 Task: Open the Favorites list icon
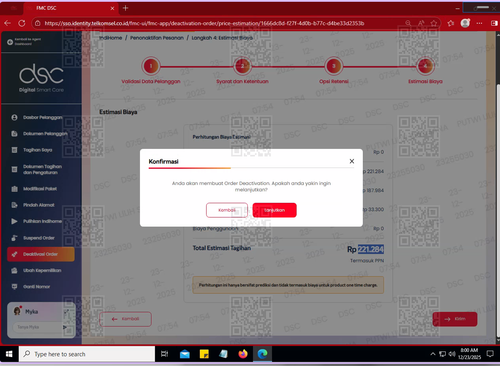click(451, 23)
